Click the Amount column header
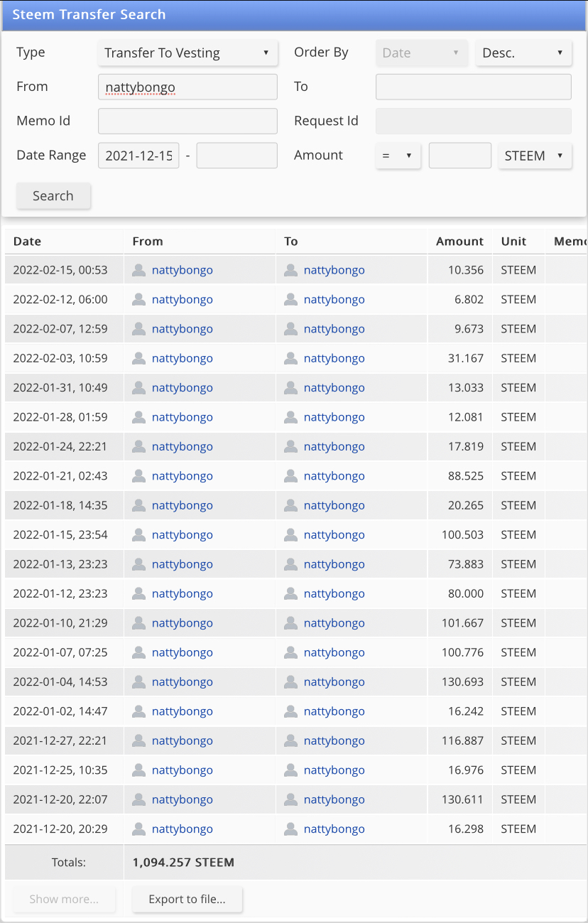The width and height of the screenshot is (588, 923). click(x=459, y=242)
